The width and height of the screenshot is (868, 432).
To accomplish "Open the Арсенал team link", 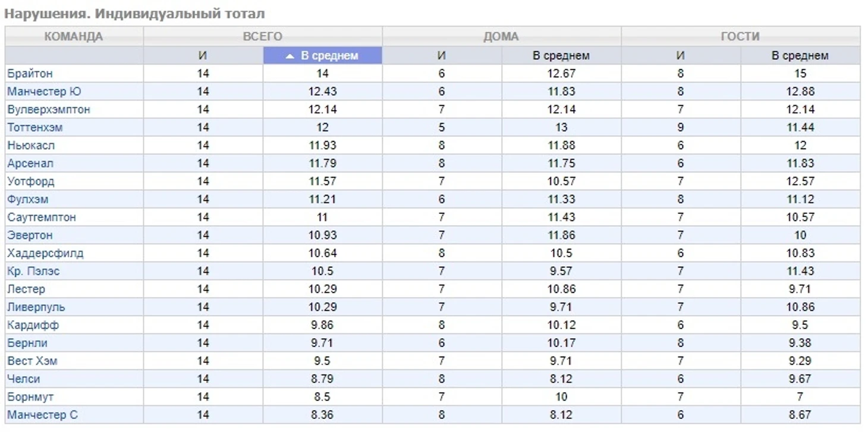I will click(x=30, y=163).
